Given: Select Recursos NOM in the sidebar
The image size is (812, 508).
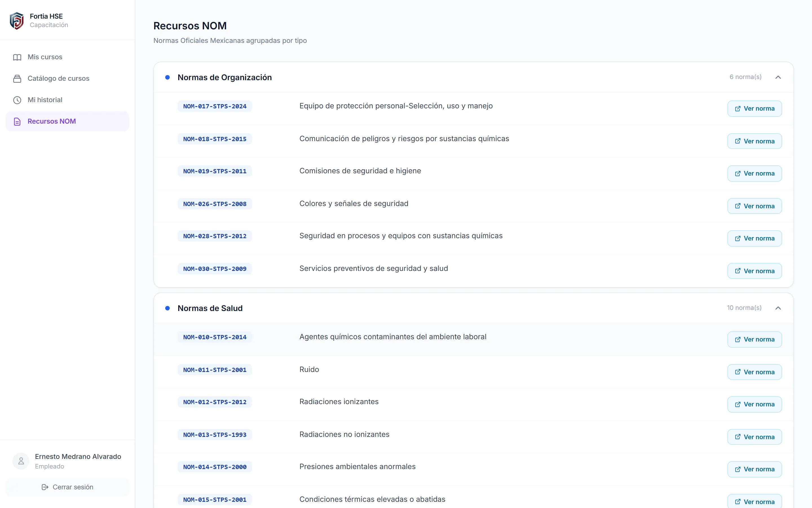Looking at the screenshot, I should [67, 122].
